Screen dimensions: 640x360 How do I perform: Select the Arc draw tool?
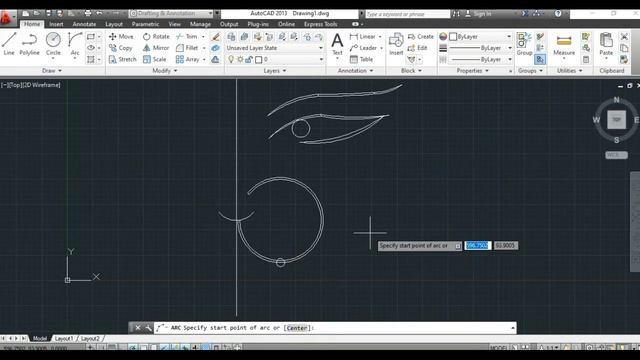pyautogui.click(x=75, y=44)
